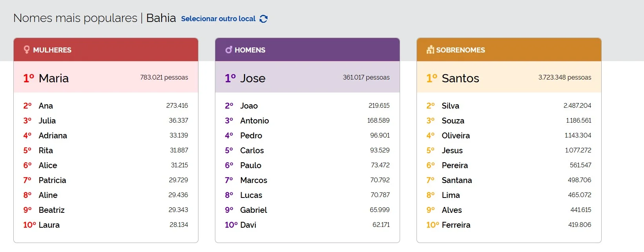
Task: Click the top surname Santos
Action: pyautogui.click(x=460, y=78)
